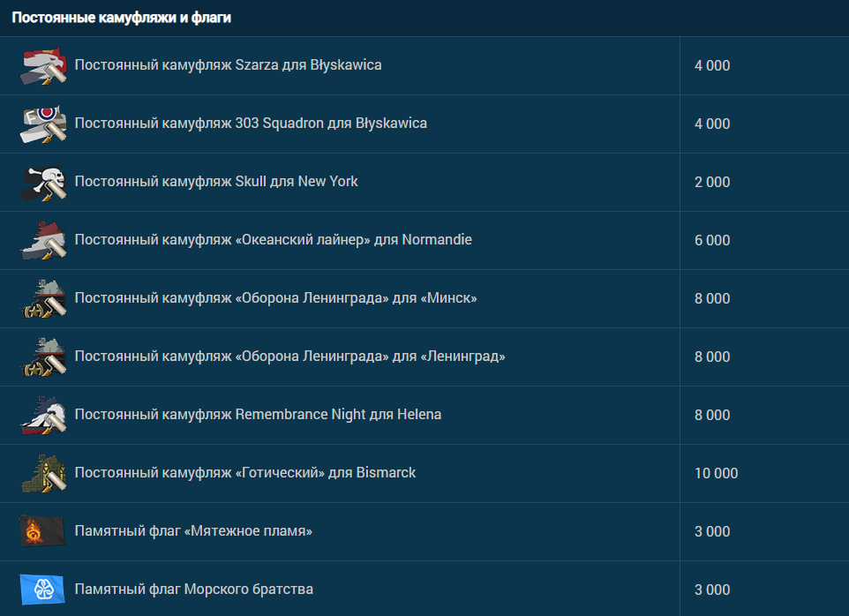
Task: Click the 6 000 price for Normandie camouflage
Action: [x=712, y=241]
